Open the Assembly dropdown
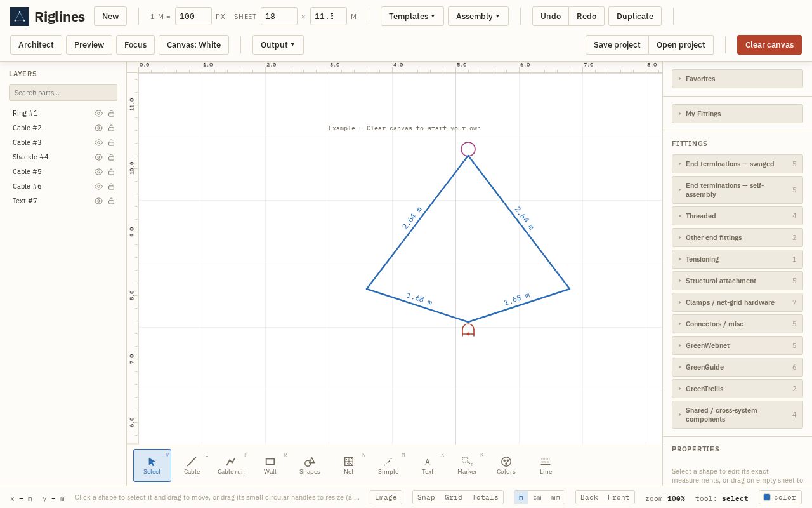This screenshot has height=508, width=812. [478, 17]
